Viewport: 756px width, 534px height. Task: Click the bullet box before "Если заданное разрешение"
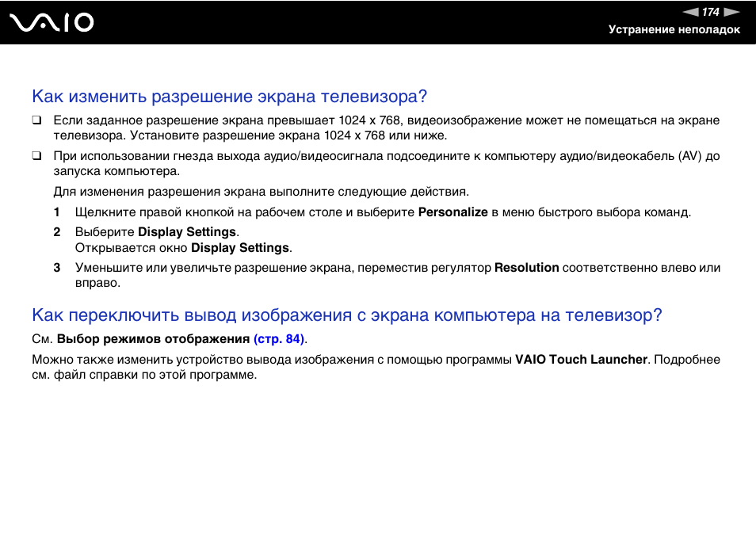(36, 121)
